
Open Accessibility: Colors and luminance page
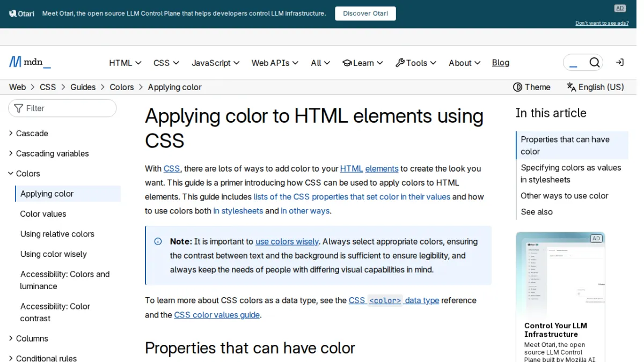[65, 280]
